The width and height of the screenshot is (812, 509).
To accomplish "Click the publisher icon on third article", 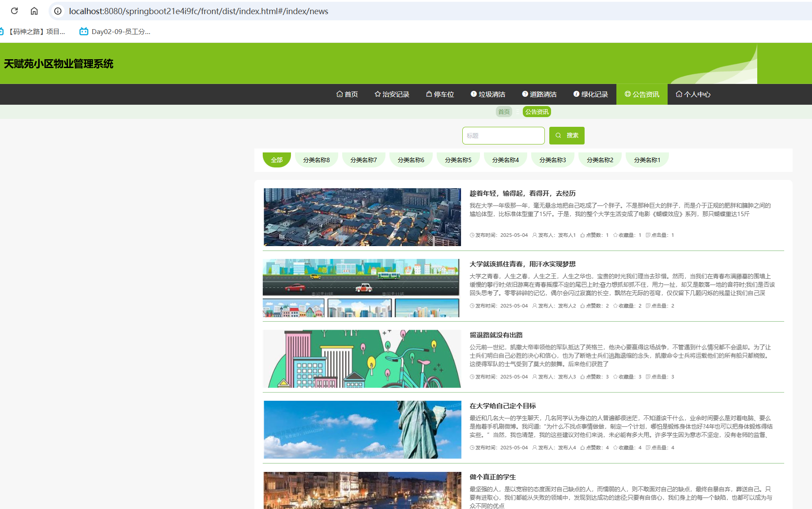I will [x=535, y=377].
